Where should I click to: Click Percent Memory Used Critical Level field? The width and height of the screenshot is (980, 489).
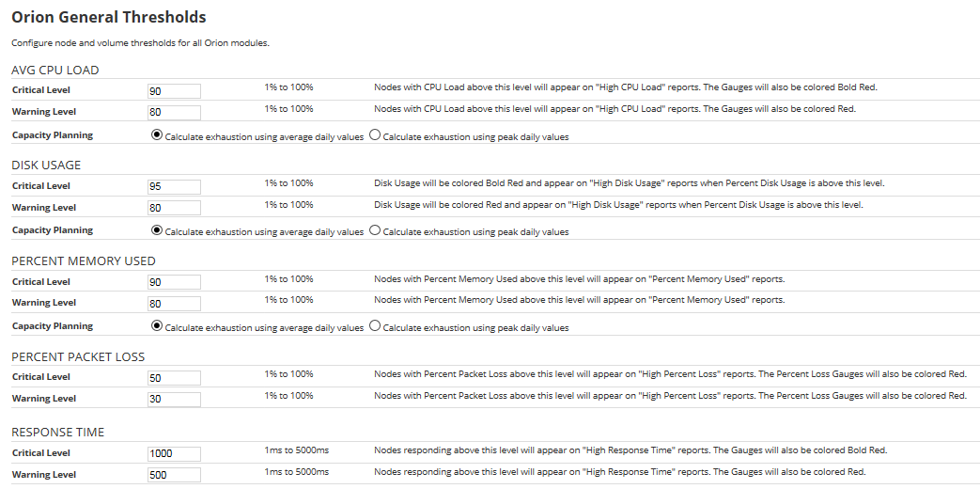[x=175, y=282]
